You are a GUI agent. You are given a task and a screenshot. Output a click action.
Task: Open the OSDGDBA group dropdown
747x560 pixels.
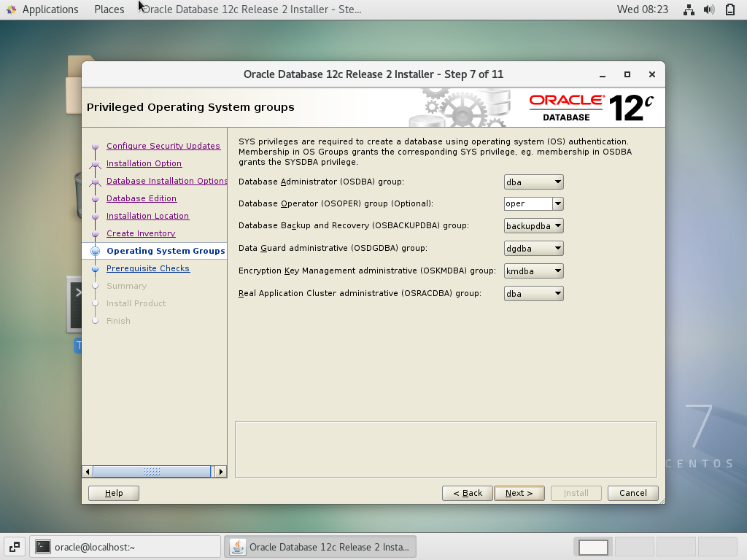(x=533, y=248)
